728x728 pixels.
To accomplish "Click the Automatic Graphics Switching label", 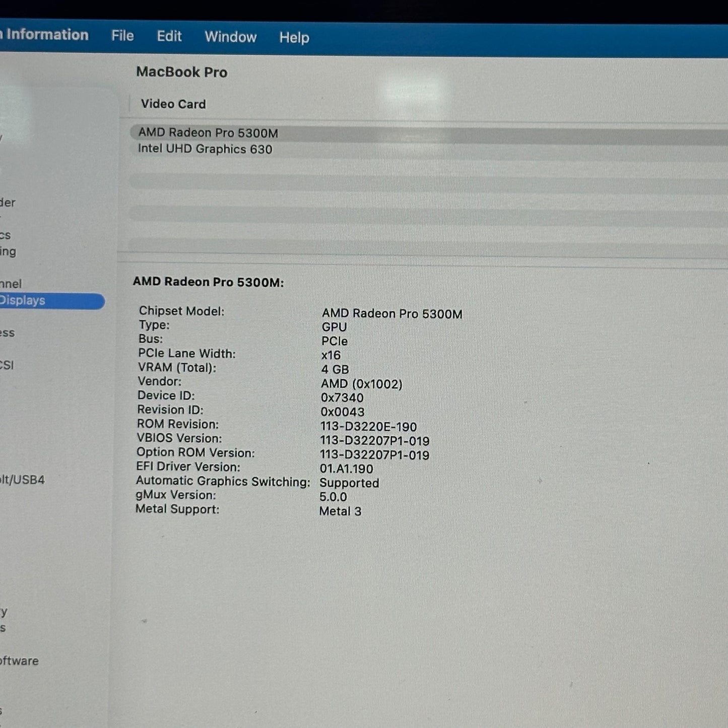I will click(x=223, y=482).
